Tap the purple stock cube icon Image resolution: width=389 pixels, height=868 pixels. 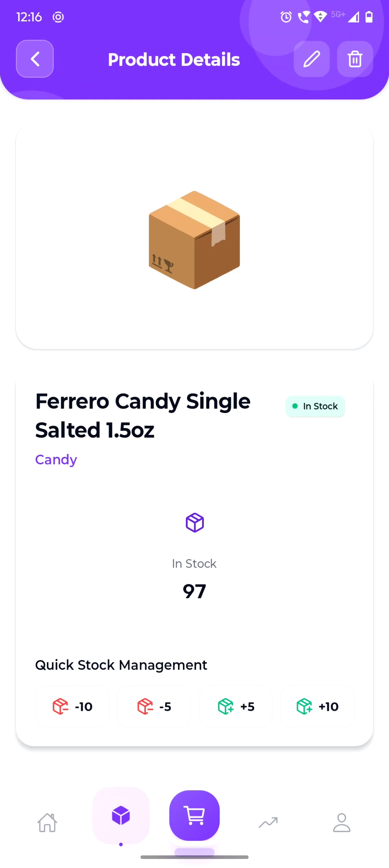[x=195, y=523]
